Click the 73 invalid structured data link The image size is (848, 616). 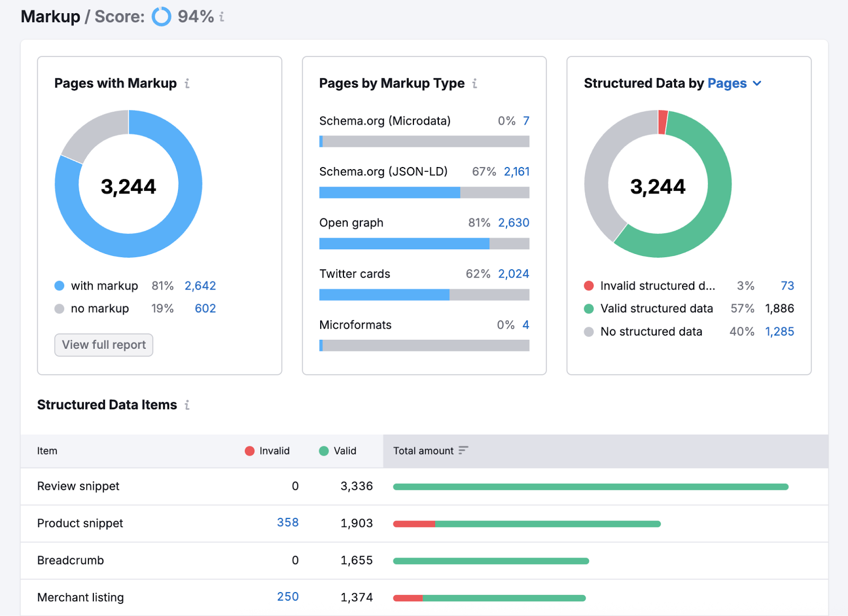coord(788,286)
